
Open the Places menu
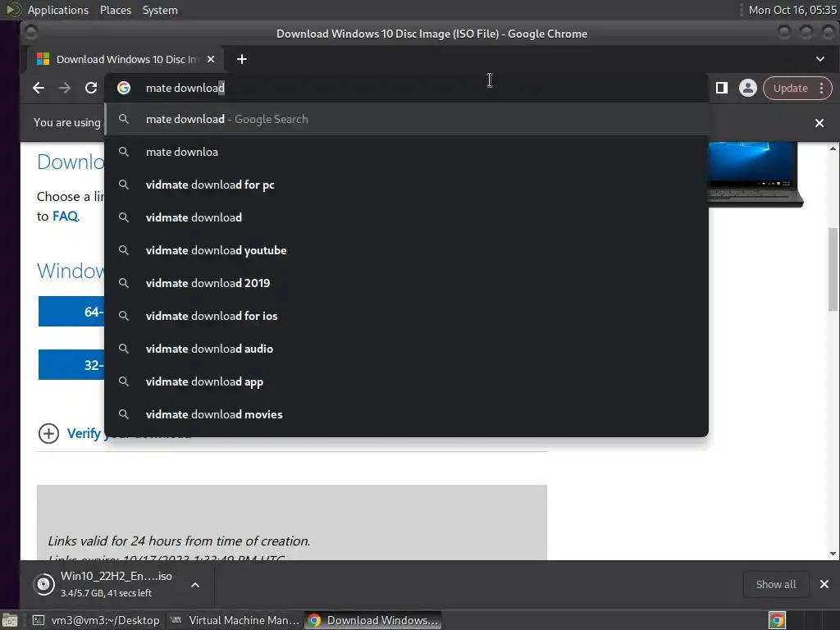[116, 10]
